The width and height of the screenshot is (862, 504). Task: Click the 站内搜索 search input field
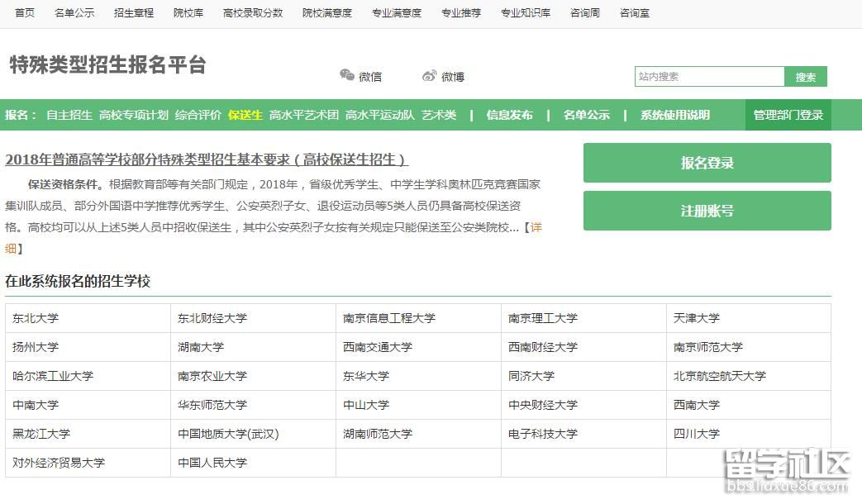tap(709, 77)
